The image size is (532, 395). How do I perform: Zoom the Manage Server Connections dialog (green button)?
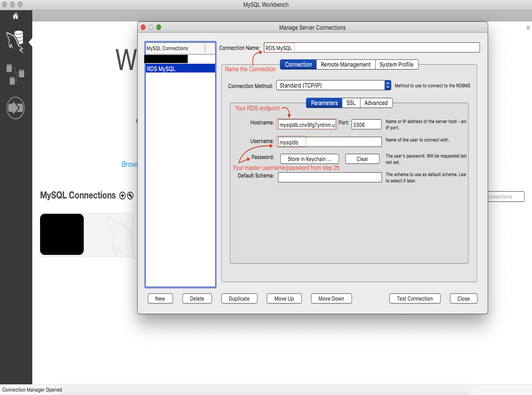(x=159, y=27)
